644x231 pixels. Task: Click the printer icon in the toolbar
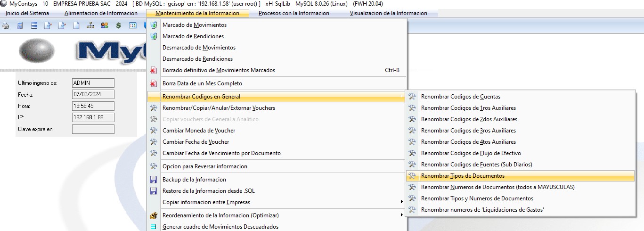point(6,25)
